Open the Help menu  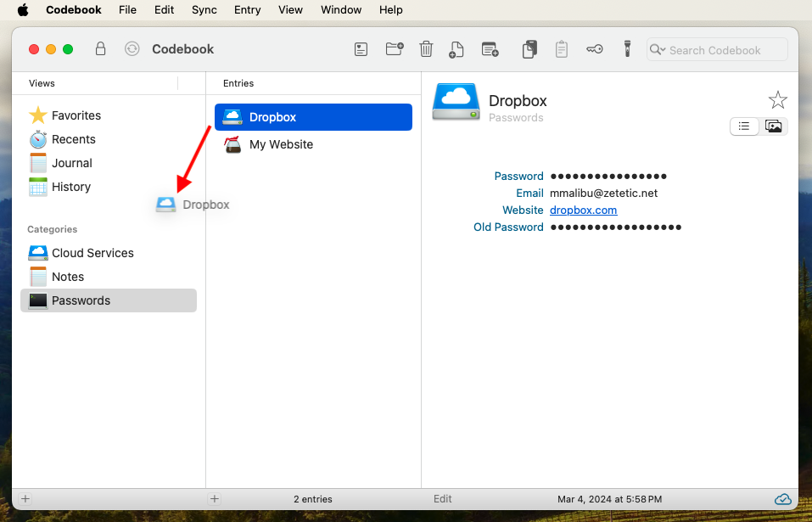[x=391, y=10]
